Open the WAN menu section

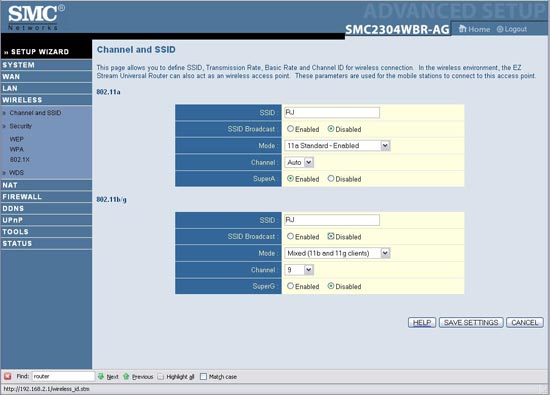[46, 76]
